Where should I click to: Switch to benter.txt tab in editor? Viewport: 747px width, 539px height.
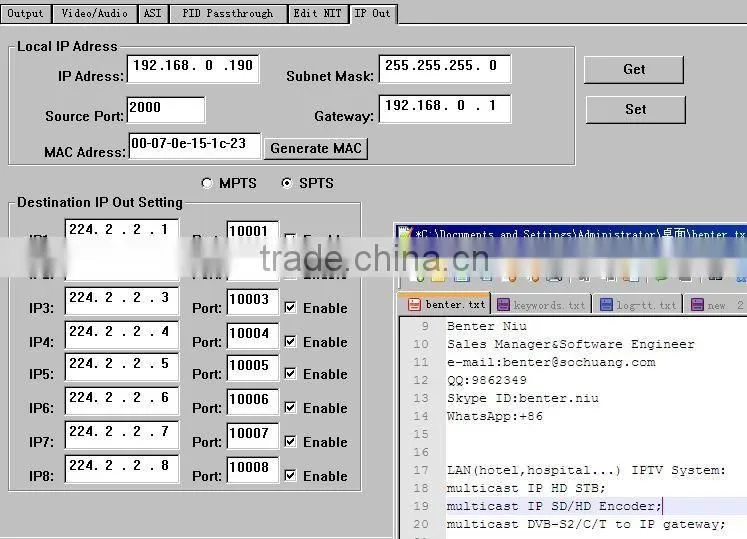[x=445, y=304]
